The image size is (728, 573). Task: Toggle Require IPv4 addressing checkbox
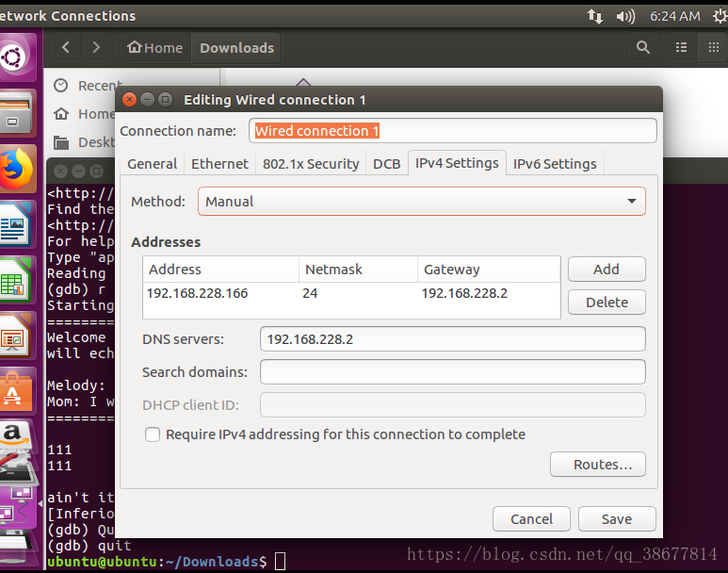[153, 434]
